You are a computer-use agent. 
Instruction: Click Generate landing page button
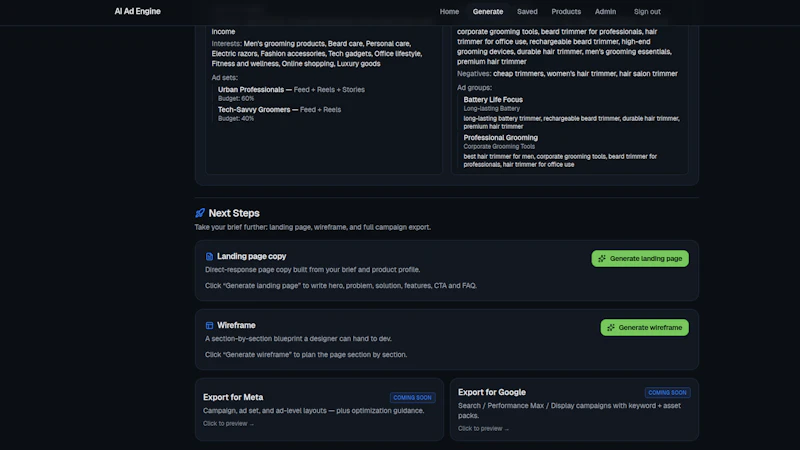(640, 259)
